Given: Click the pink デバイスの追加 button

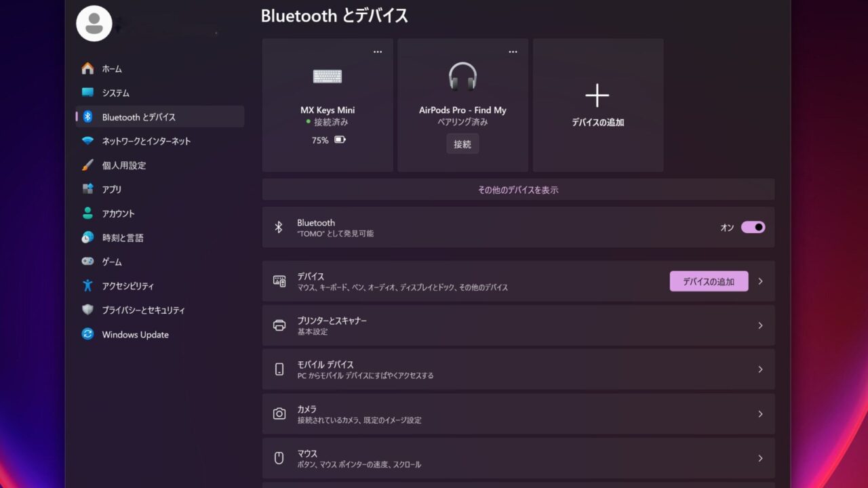Looking at the screenshot, I should coord(709,281).
